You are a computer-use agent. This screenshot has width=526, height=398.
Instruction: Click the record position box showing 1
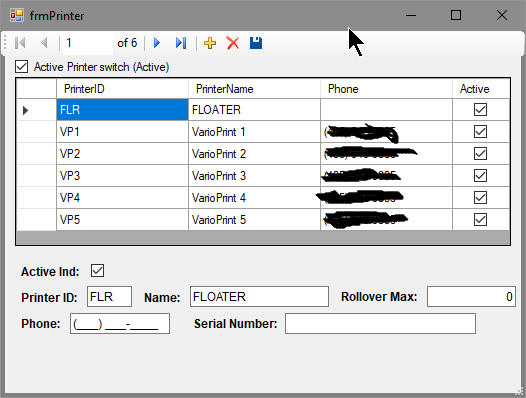(88, 43)
